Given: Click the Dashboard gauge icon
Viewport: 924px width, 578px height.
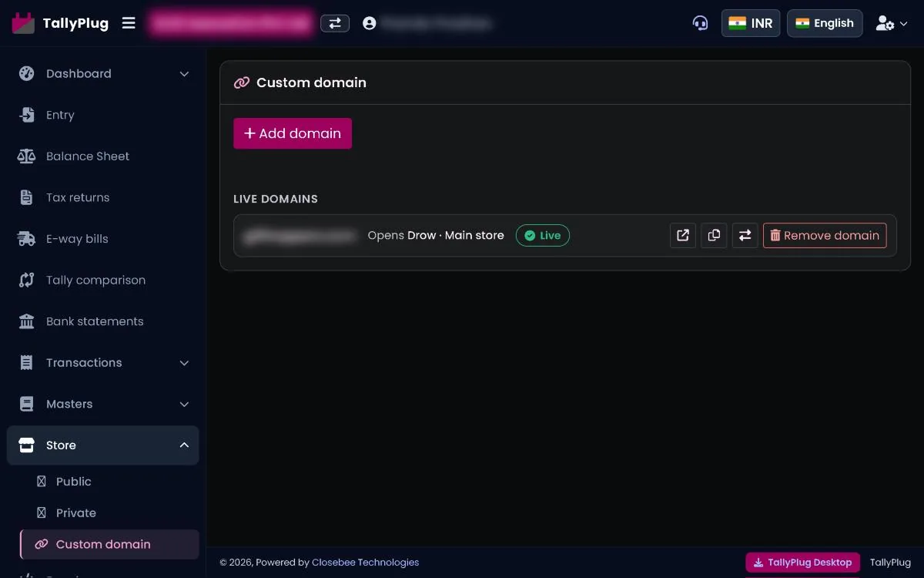Looking at the screenshot, I should (27, 74).
